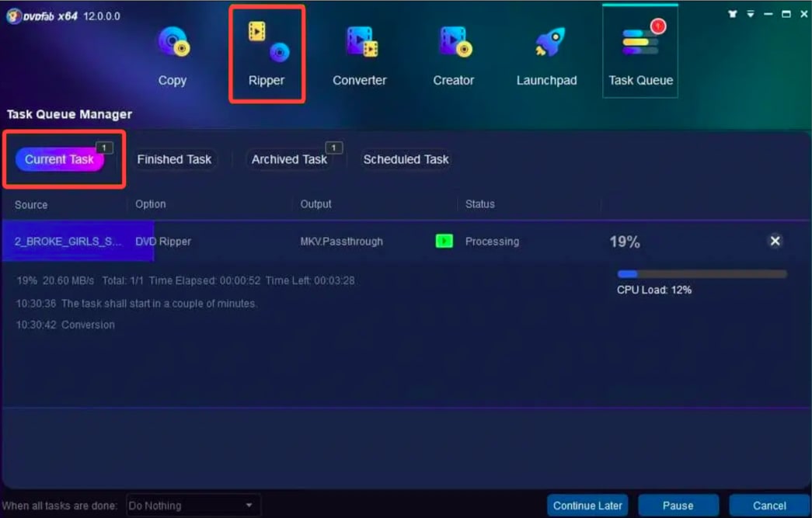
Task: Click the DVDfab logo icon
Action: point(13,14)
